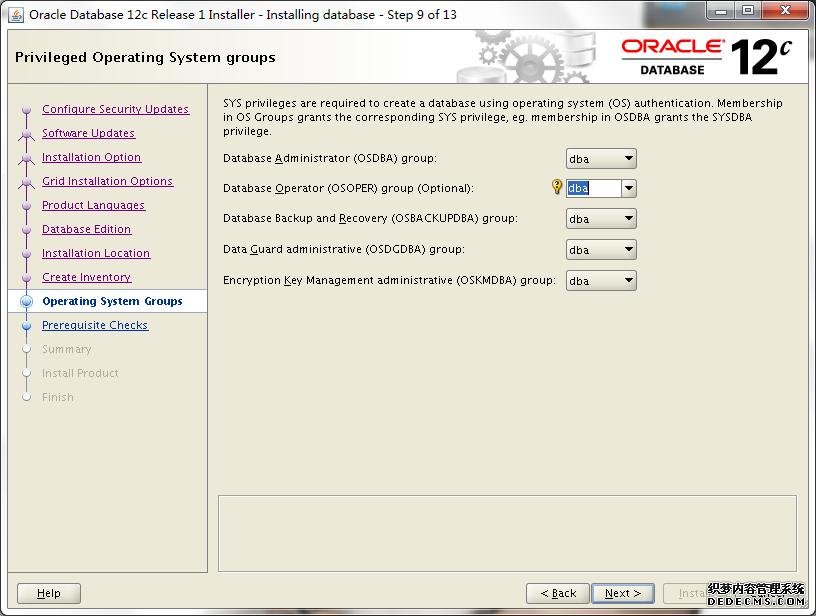Click the Help button
Screen dimensions: 816x616
(48, 593)
